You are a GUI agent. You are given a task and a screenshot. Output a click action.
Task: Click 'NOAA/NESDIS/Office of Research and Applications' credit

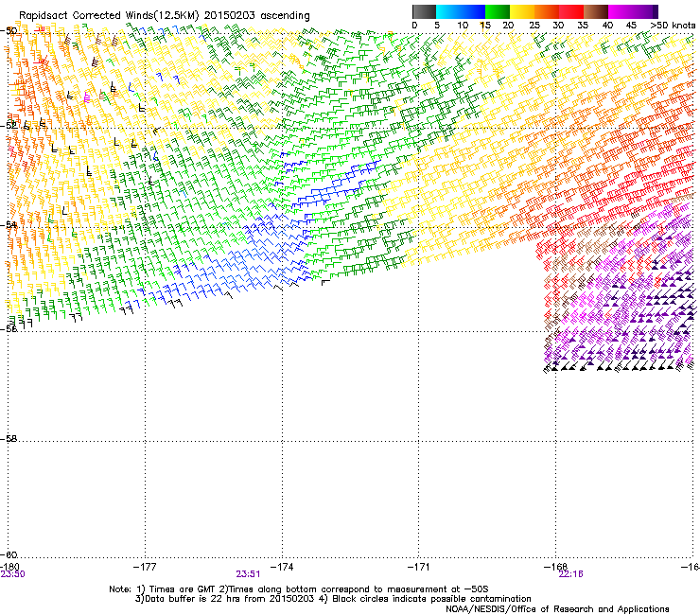click(x=557, y=608)
